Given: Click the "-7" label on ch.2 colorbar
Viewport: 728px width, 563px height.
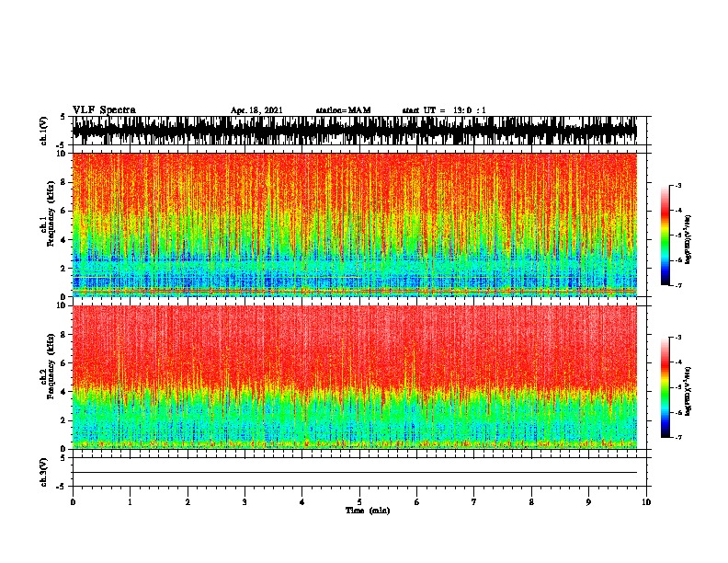Looking at the screenshot, I should tap(678, 437).
